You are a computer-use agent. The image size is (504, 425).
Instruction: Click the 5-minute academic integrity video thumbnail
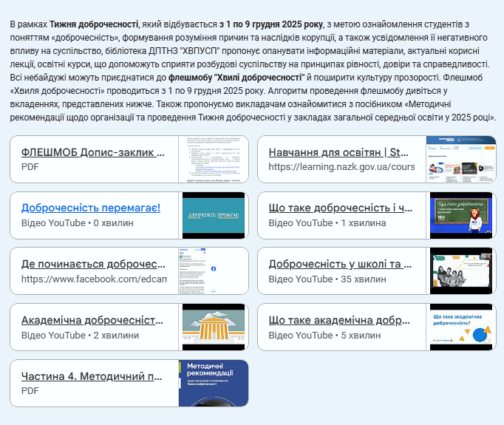tap(460, 327)
